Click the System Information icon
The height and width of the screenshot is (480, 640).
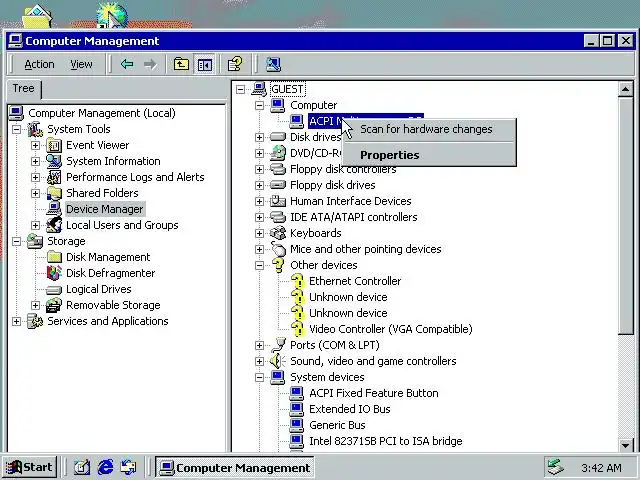pos(54,161)
